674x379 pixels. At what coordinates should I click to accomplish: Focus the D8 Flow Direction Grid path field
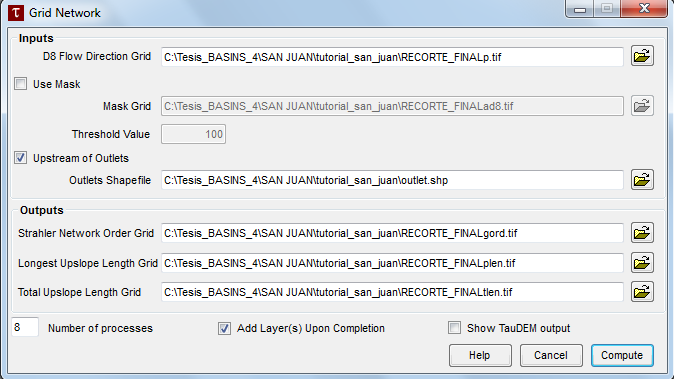(392, 57)
